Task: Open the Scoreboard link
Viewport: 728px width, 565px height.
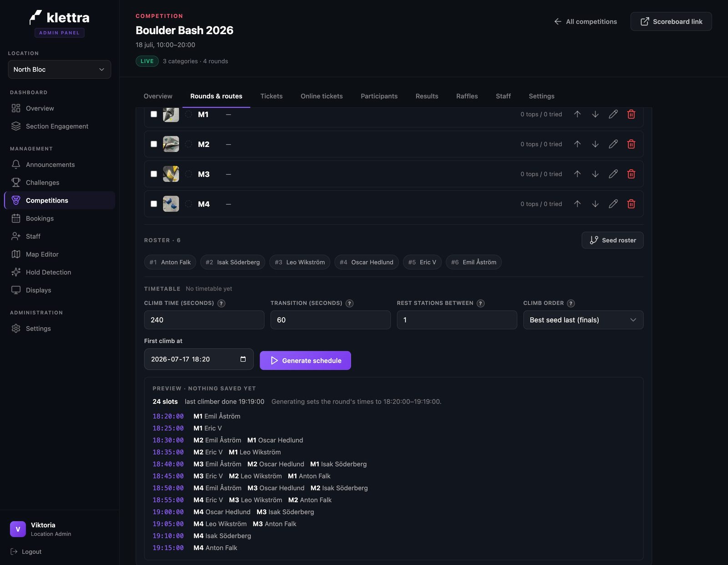Action: pyautogui.click(x=671, y=21)
